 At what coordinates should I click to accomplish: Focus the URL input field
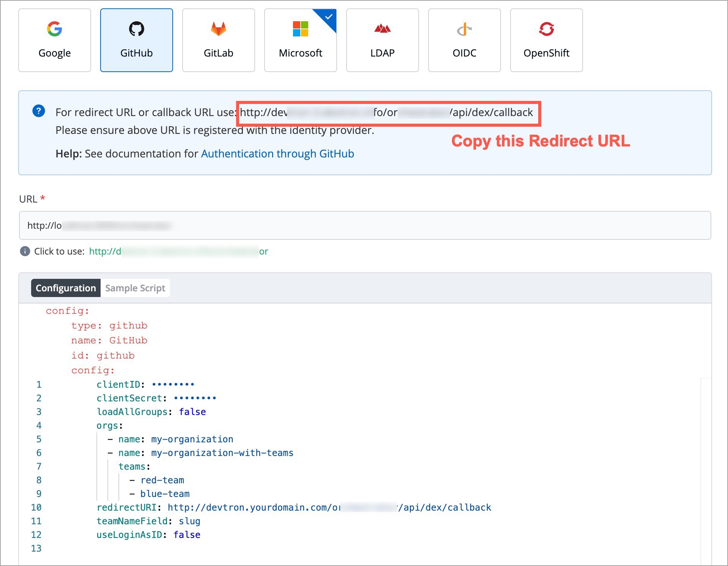(x=364, y=225)
